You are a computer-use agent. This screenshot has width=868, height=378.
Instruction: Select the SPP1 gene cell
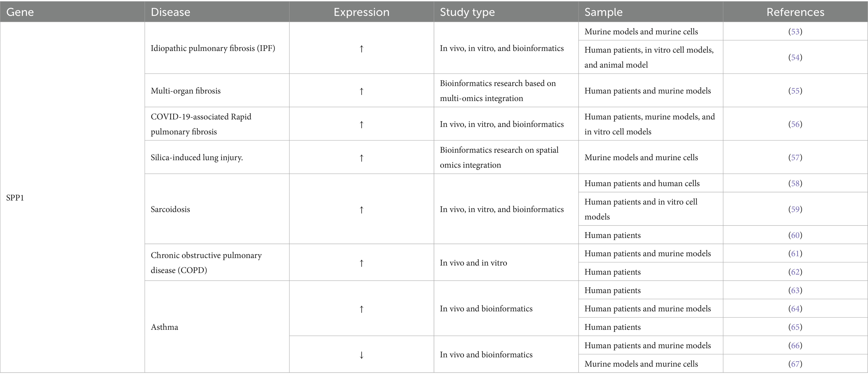[15, 198]
